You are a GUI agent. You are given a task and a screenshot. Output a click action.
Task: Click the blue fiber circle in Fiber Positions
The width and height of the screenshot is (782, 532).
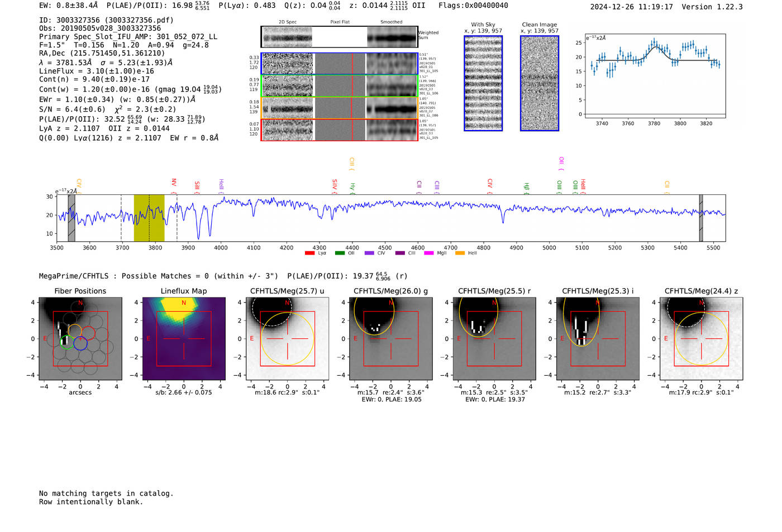(80, 343)
